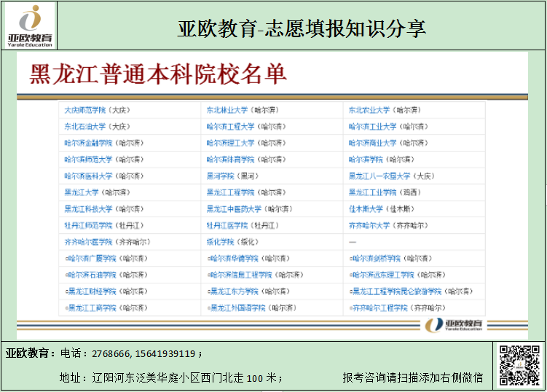This screenshot has width=547, height=392.
Task: Open the 黑龙江大学 link
Action: click(82, 192)
